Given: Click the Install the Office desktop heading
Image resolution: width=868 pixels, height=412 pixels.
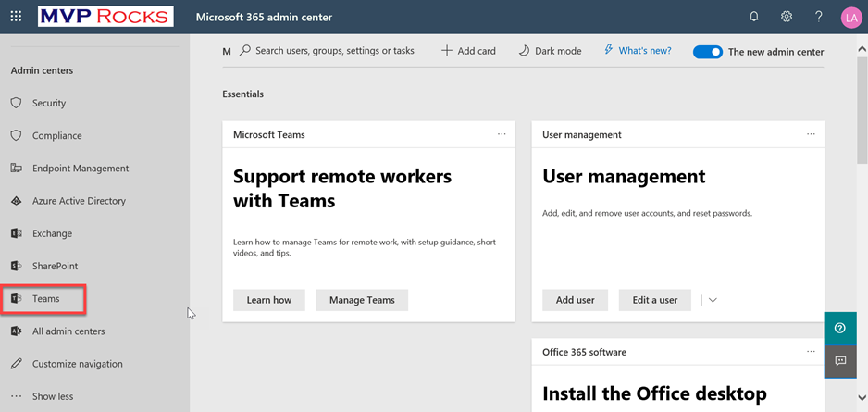Looking at the screenshot, I should 654,393.
